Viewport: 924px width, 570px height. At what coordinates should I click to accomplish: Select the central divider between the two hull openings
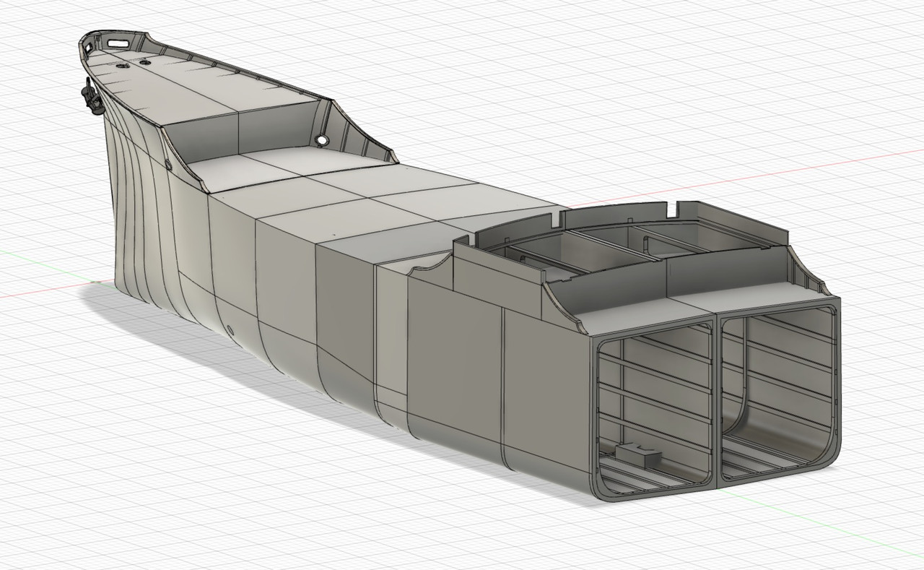tap(717, 402)
